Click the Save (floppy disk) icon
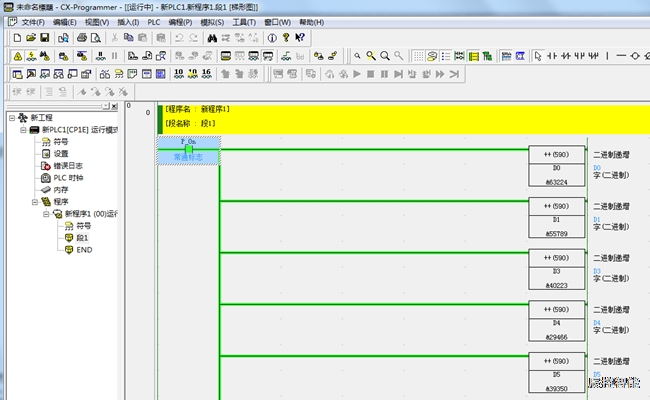This screenshot has width=650, height=400. tap(45, 37)
